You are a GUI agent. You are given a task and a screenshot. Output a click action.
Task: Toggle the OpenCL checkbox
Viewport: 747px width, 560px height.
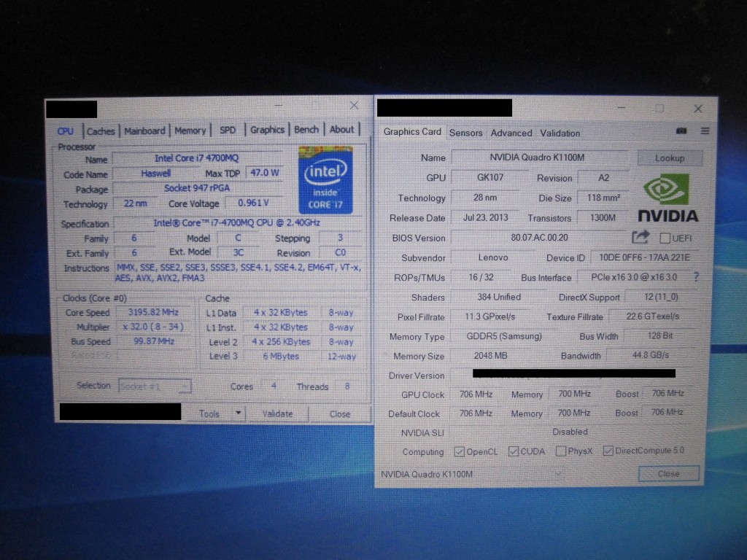tap(460, 451)
